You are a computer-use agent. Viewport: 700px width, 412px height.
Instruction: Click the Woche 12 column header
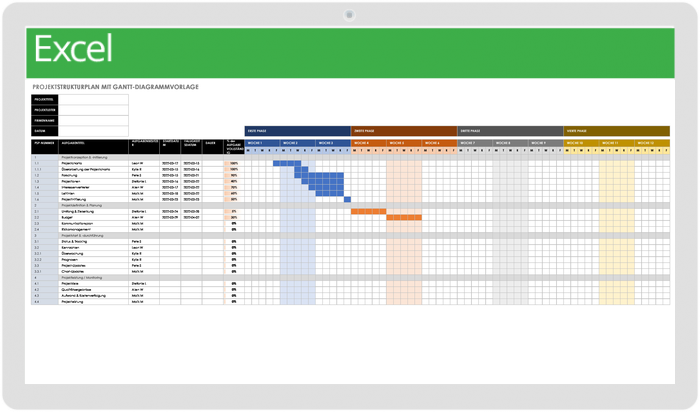click(x=652, y=143)
